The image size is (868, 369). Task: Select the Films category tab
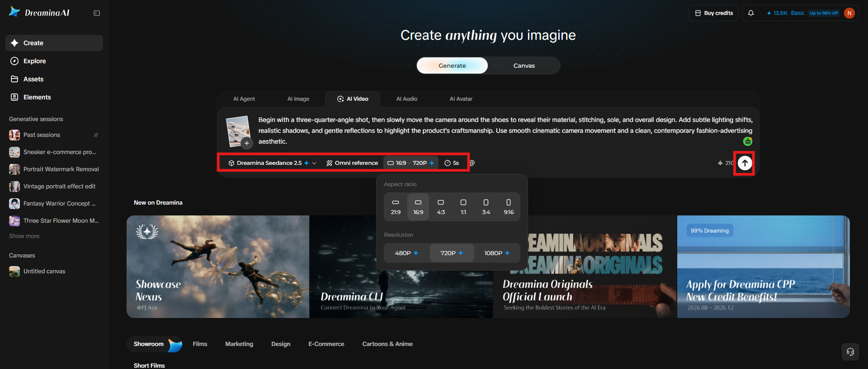click(200, 344)
